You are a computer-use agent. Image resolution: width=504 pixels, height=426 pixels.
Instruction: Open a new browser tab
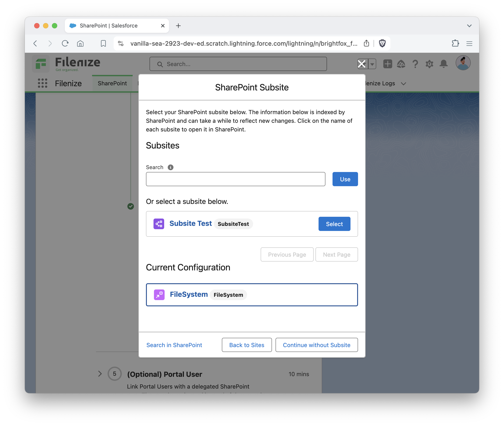click(x=178, y=25)
